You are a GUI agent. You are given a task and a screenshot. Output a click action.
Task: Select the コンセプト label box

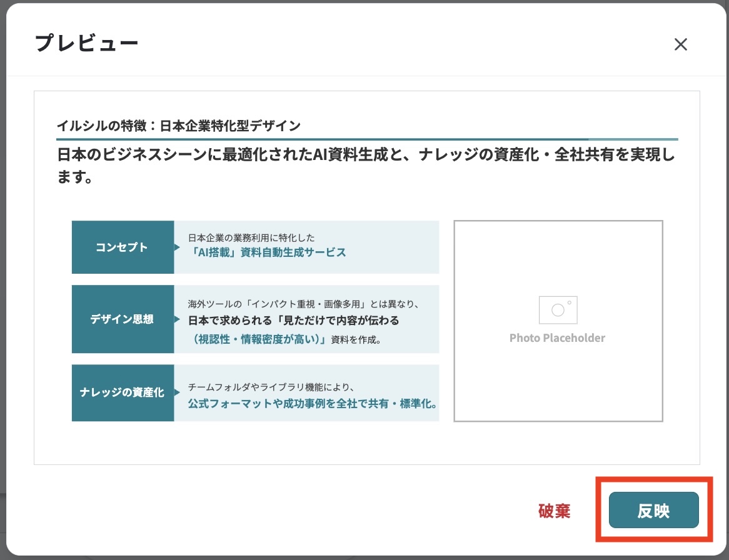123,247
